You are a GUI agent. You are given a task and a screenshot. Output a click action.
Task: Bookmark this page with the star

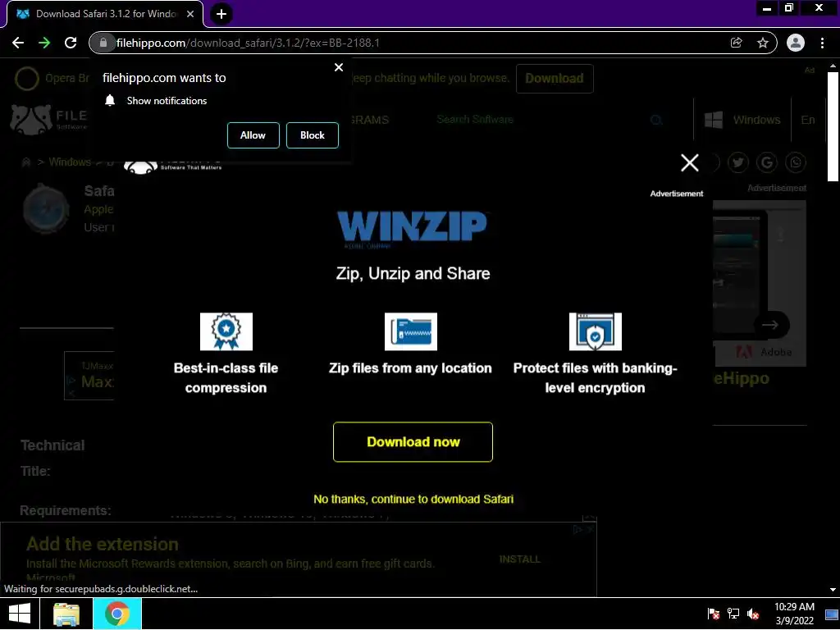pos(763,43)
